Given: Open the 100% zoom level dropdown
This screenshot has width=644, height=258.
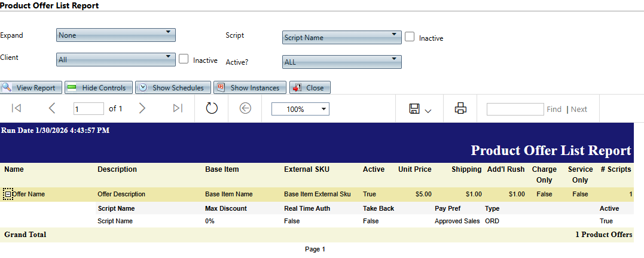Looking at the screenshot, I should 300,109.
